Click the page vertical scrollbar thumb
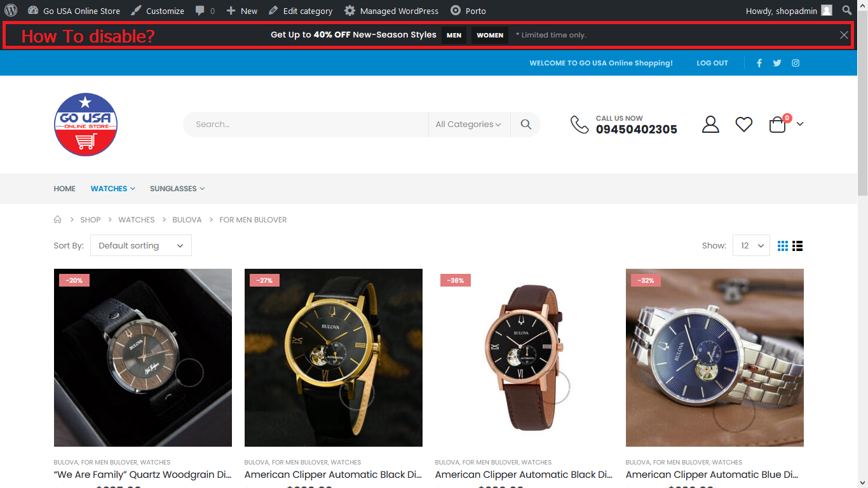 [862, 102]
